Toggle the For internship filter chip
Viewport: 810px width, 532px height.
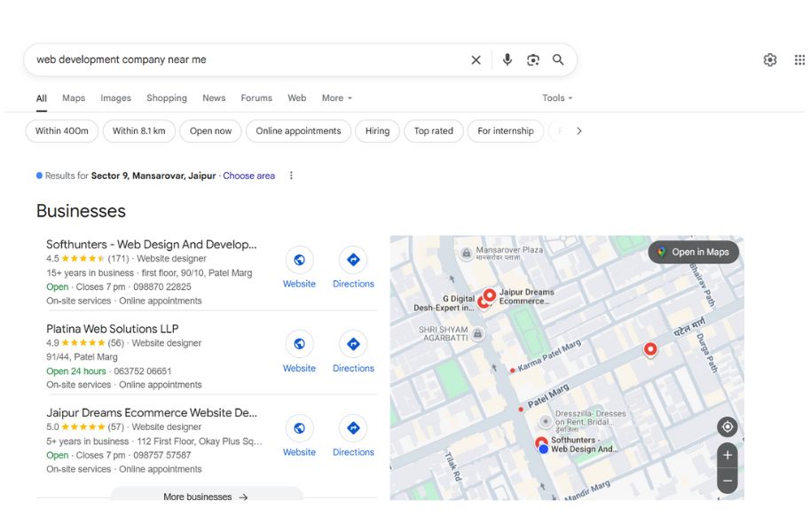click(x=505, y=131)
